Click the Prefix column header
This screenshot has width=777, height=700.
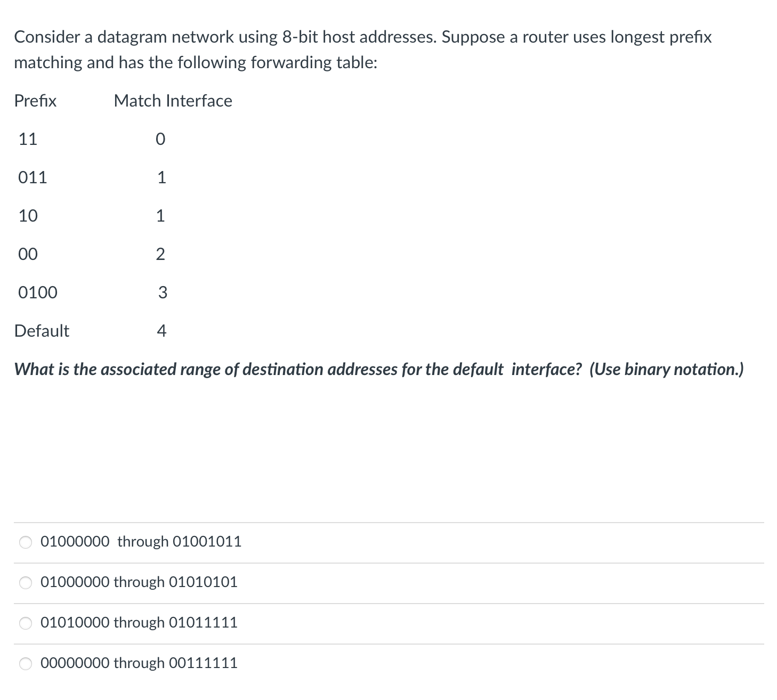tap(35, 101)
